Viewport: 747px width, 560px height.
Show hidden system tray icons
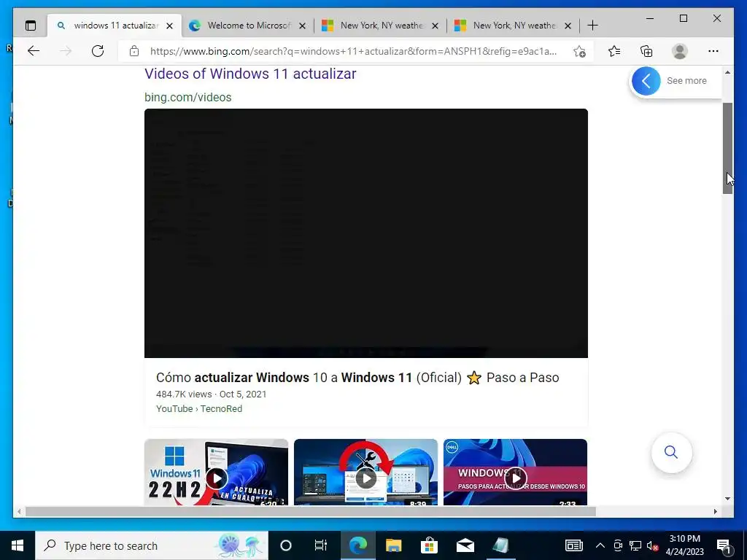coord(600,545)
